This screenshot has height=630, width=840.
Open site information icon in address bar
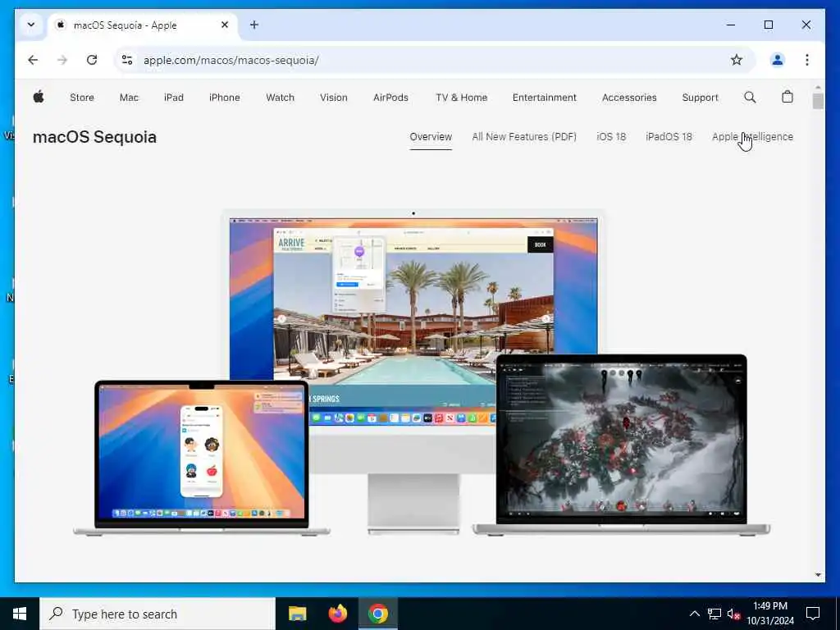127,60
